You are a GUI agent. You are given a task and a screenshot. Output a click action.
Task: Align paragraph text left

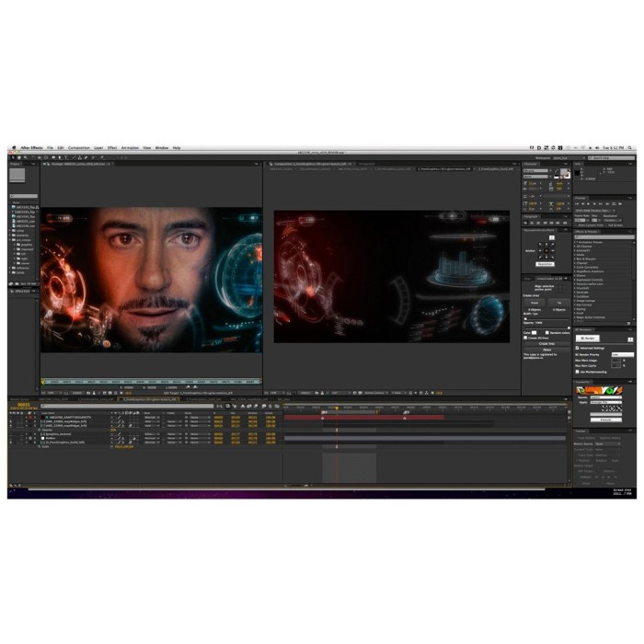point(525,223)
